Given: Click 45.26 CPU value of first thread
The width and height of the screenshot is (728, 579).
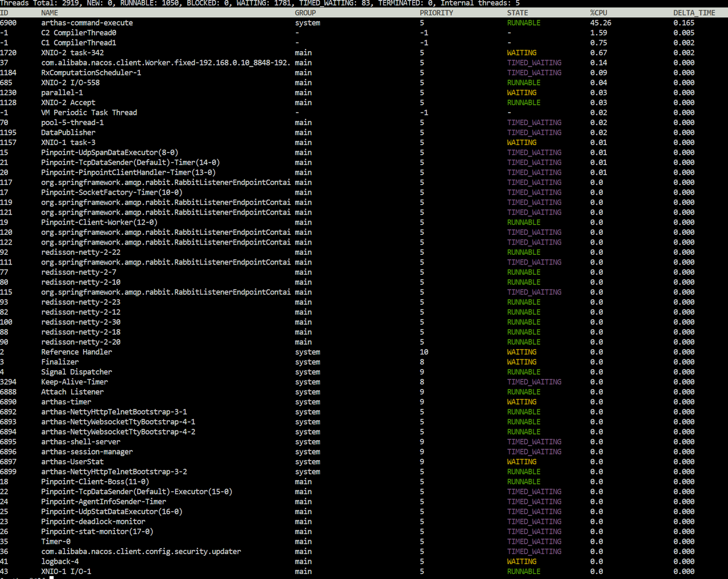Looking at the screenshot, I should 601,23.
